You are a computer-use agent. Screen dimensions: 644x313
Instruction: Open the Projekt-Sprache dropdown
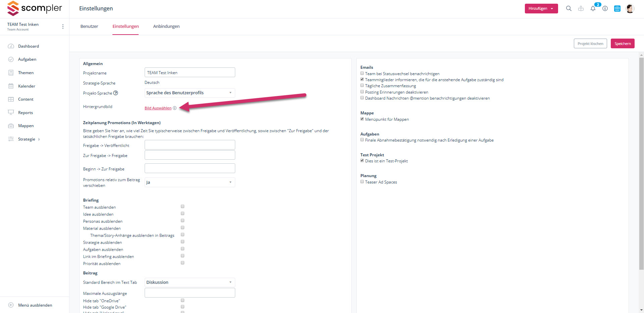point(190,93)
